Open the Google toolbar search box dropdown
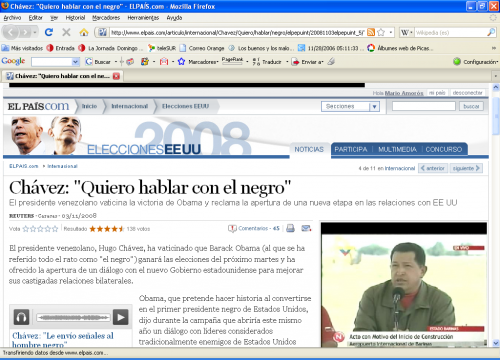This screenshot has width=500, height=360. pyautogui.click(x=75, y=62)
